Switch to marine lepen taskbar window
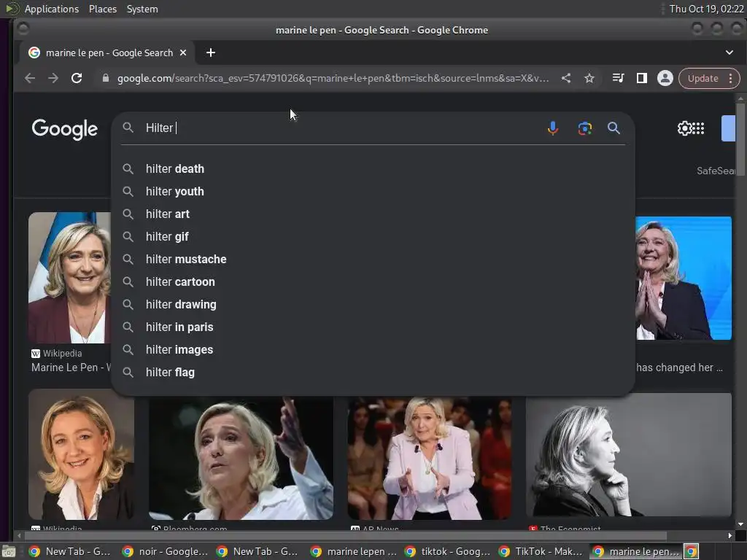Viewport: 747px width, 560px height. pos(353,551)
